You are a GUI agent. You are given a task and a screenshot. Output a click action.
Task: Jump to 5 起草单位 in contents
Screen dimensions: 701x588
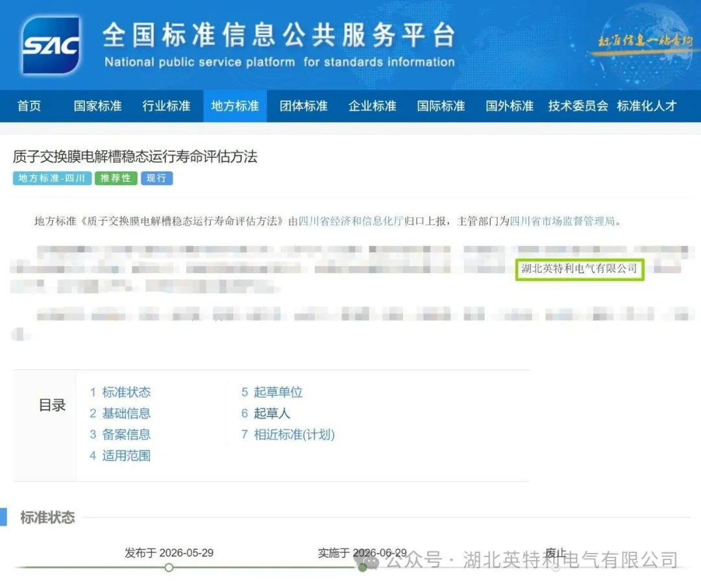[272, 392]
